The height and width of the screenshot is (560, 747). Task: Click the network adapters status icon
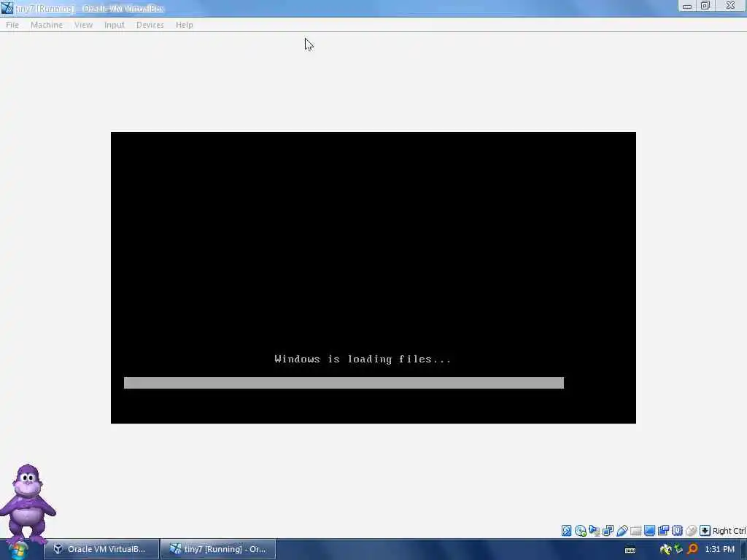[594, 531]
